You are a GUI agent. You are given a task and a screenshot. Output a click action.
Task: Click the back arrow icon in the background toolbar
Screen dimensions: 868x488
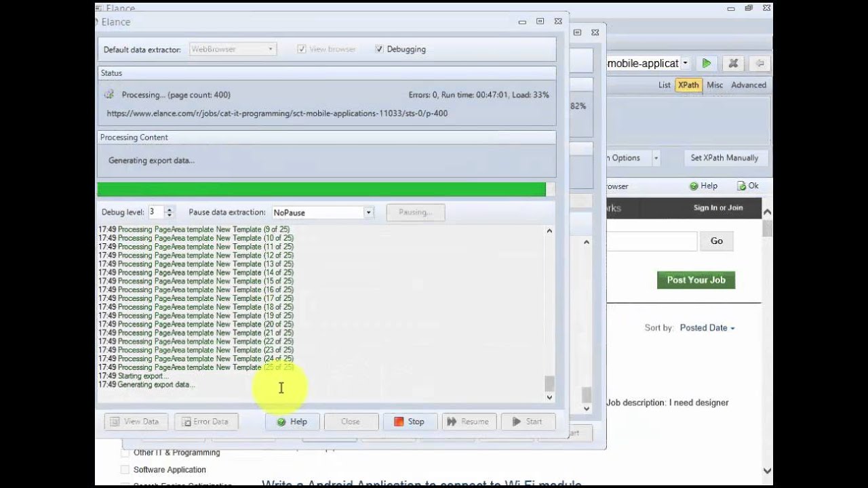(760, 63)
